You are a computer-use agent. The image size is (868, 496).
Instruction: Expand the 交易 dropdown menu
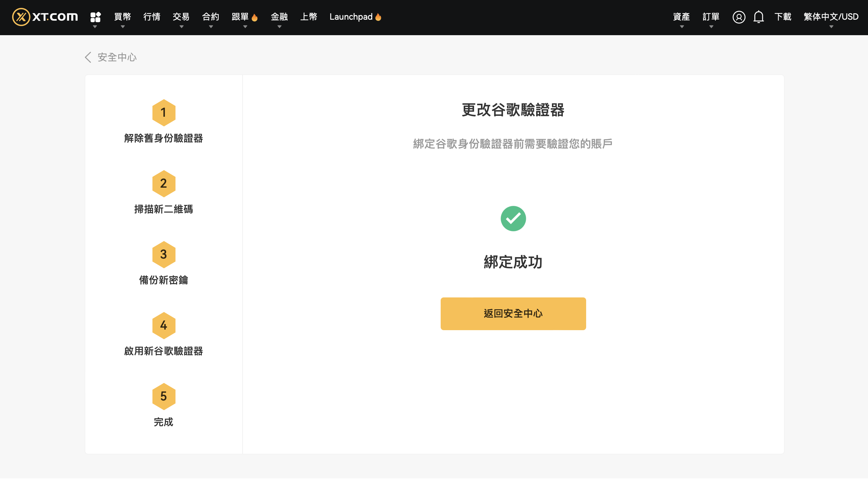[x=181, y=17]
